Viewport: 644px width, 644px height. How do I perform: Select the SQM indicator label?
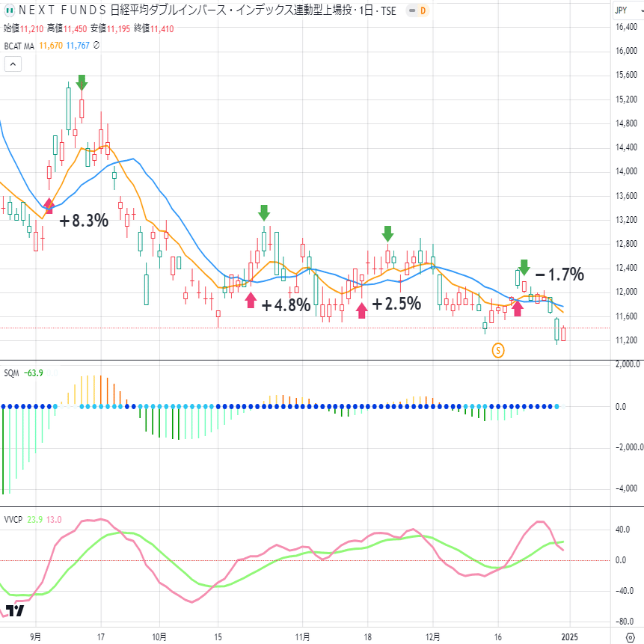pos(11,373)
